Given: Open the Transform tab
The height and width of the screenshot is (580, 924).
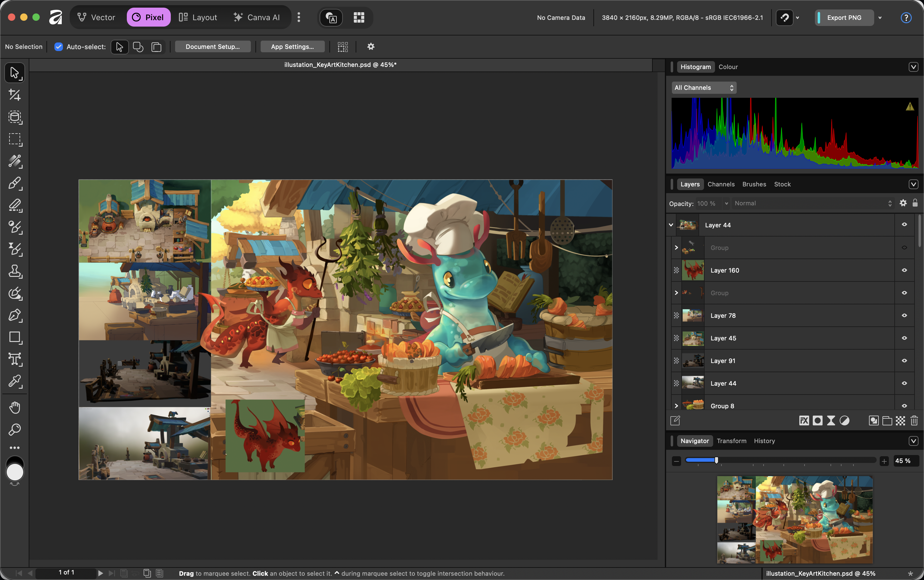Looking at the screenshot, I should [x=732, y=441].
